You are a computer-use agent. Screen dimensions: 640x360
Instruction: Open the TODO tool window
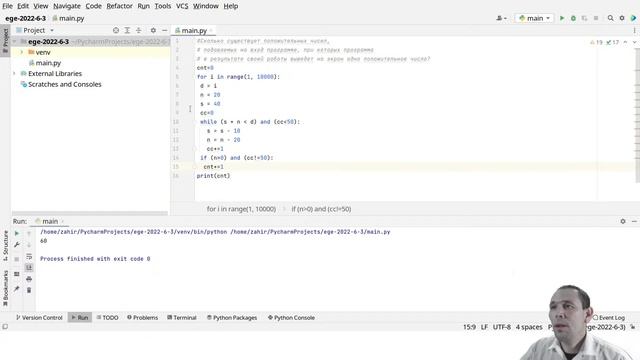[x=107, y=318]
